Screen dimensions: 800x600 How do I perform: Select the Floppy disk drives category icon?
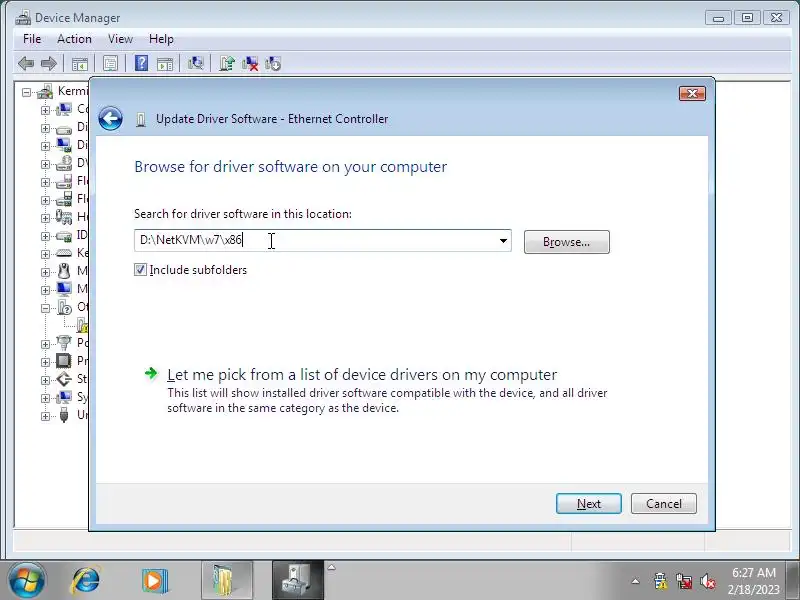[x=64, y=182]
